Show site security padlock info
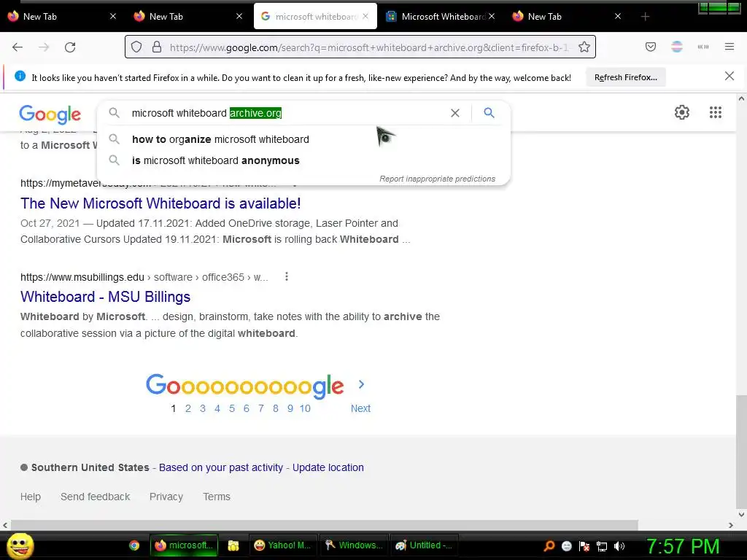 157,47
